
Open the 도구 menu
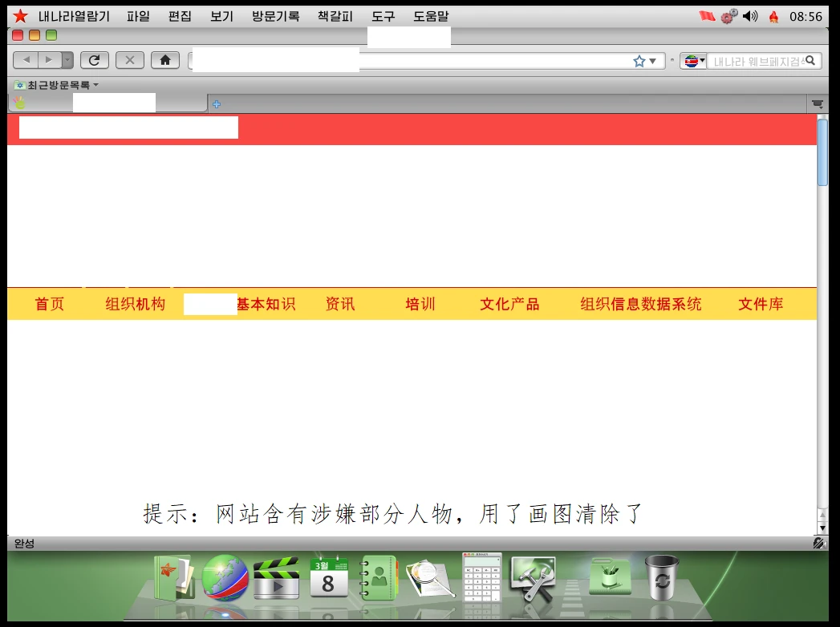pyautogui.click(x=383, y=16)
